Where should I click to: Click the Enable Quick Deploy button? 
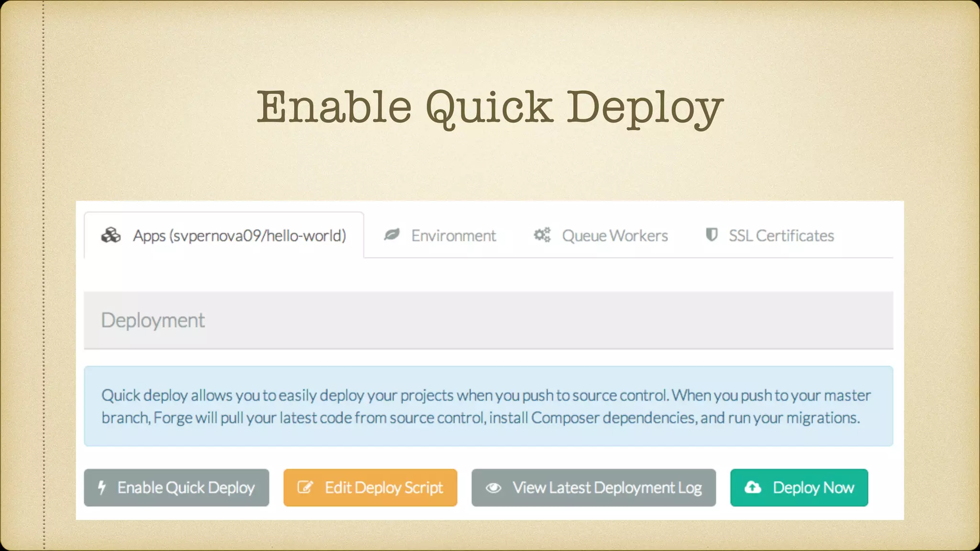point(177,487)
